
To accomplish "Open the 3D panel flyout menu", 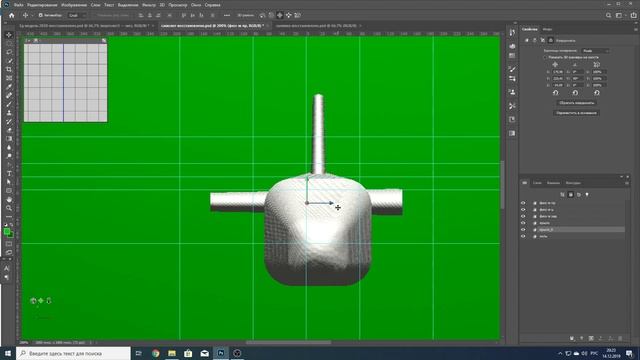I will tap(627, 183).
